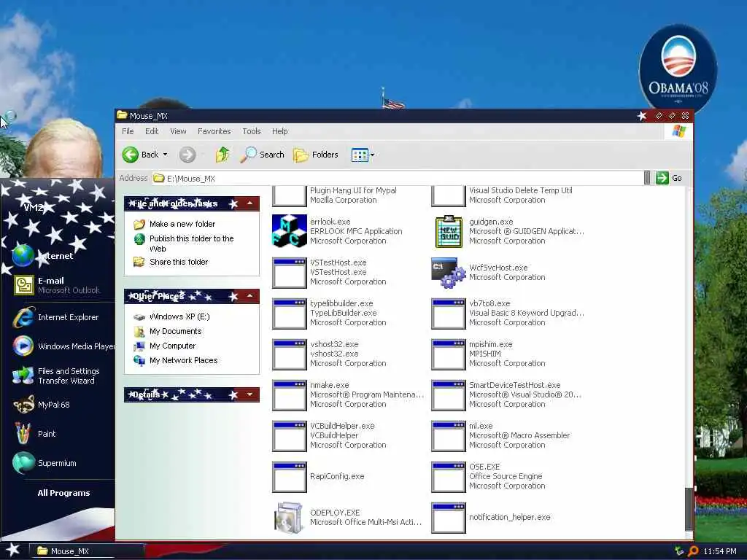This screenshot has height=560, width=747.
Task: Open My Computer link
Action: point(172,346)
